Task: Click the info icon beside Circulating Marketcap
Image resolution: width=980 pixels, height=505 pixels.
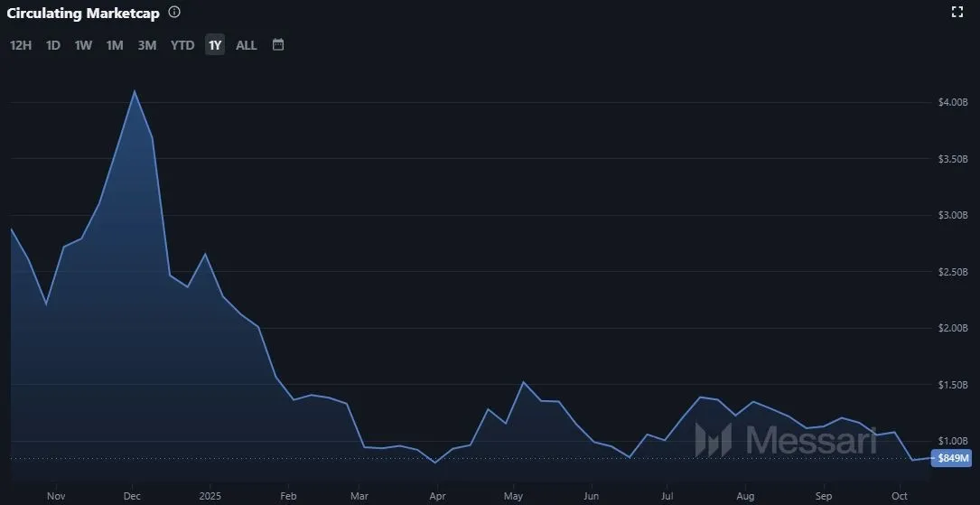Action: point(174,13)
